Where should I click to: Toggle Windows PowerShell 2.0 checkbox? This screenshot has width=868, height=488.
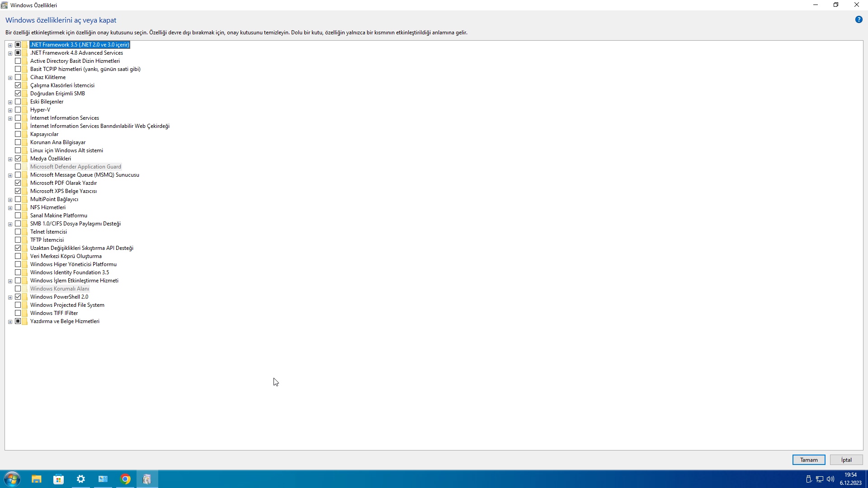pos(18,297)
